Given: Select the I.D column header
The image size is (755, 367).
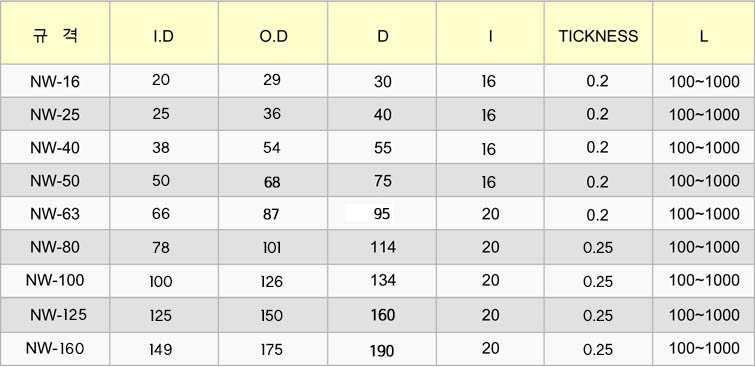Looking at the screenshot, I should 163,37.
